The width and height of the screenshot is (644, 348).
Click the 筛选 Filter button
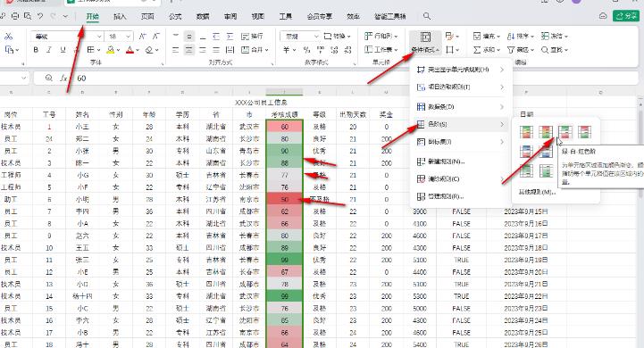coord(521,50)
